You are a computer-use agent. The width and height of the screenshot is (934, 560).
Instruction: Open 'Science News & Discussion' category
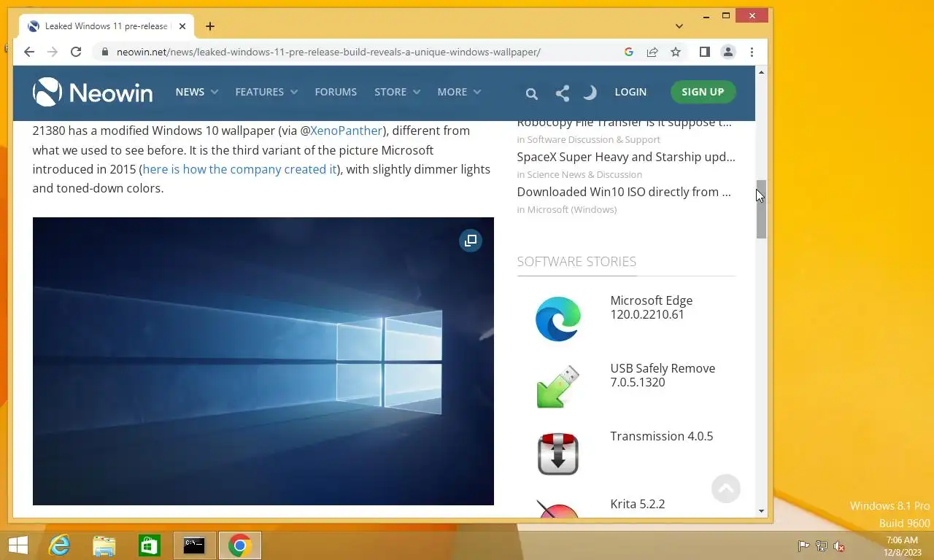coord(584,174)
